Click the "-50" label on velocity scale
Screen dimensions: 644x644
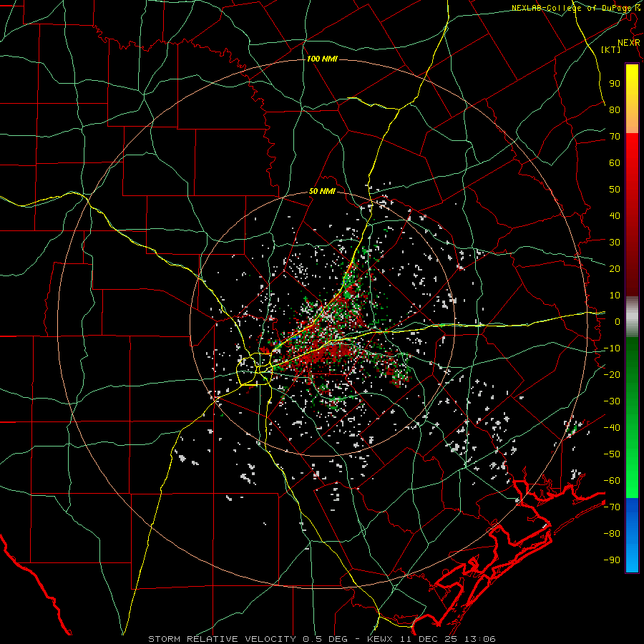click(612, 454)
